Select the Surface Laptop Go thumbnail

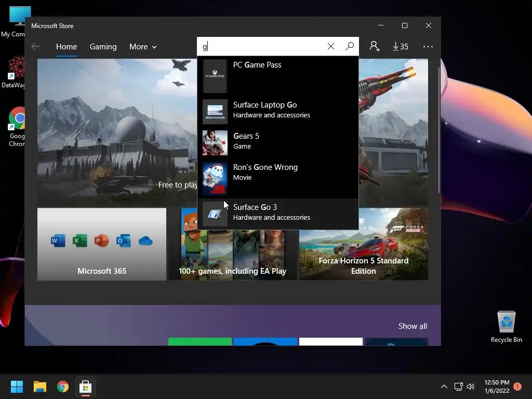pos(215,112)
